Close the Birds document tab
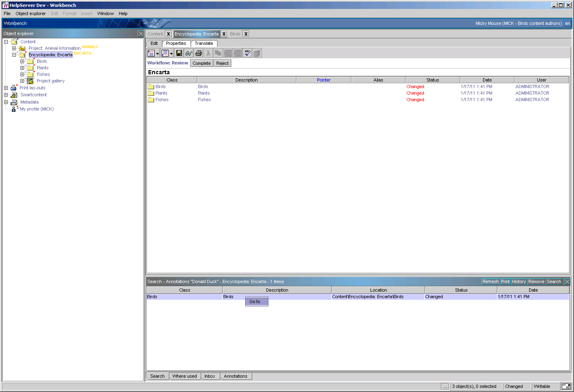The height and width of the screenshot is (392, 574). pos(246,34)
